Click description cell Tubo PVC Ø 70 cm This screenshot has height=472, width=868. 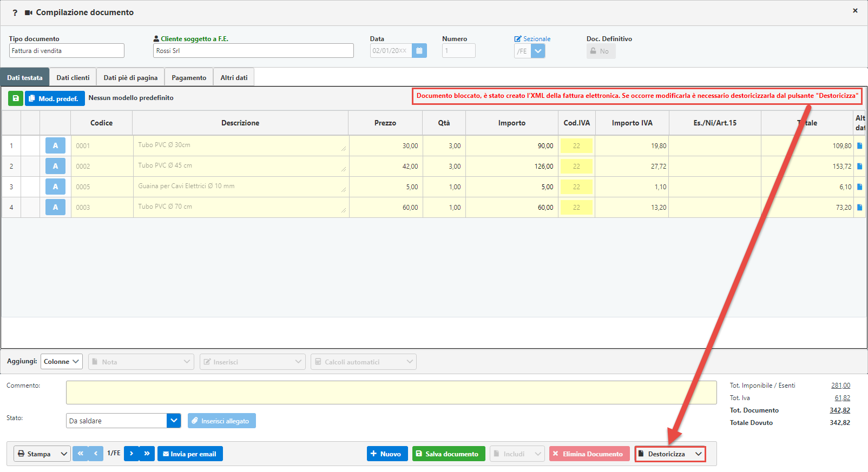click(x=241, y=207)
